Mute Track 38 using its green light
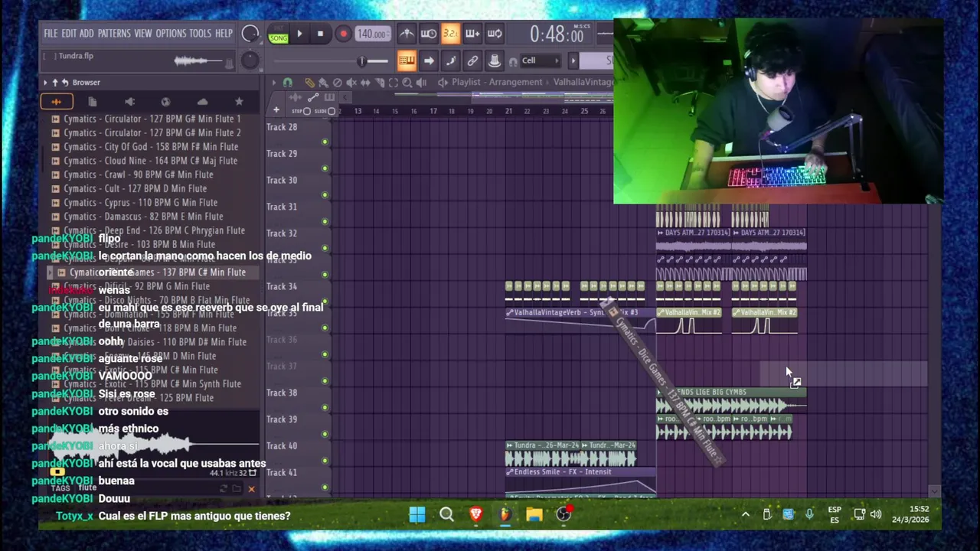The width and height of the screenshot is (980, 551). point(325,407)
